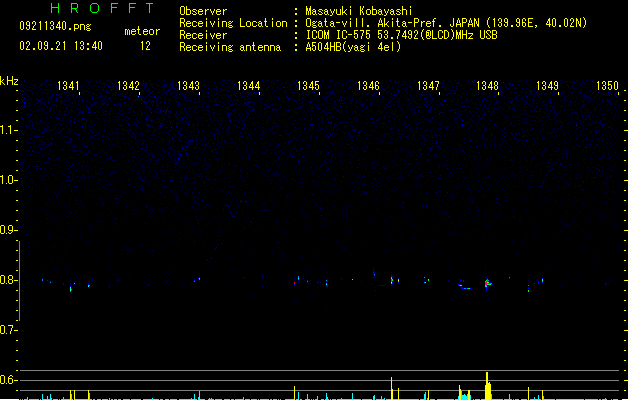Image resolution: width=629 pixels, height=400 pixels.
Task: Select receiver ICOM IC-575 53.7492 MHz text
Action: pos(401,35)
